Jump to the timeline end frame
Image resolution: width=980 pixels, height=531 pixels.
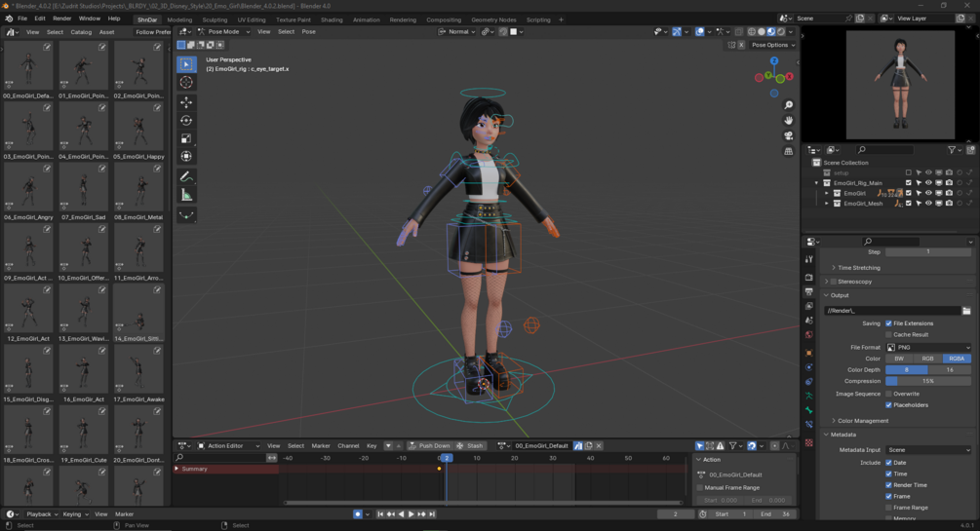(x=432, y=514)
